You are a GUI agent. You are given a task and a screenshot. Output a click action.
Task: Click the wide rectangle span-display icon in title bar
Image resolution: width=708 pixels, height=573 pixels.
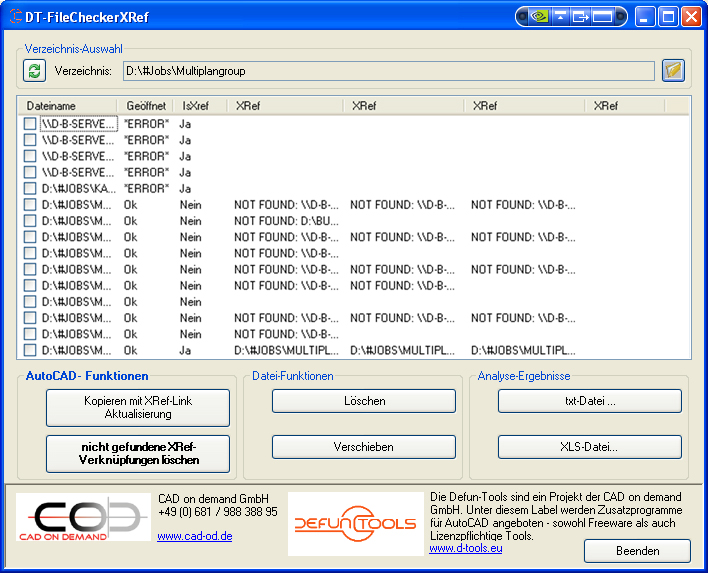(x=602, y=17)
